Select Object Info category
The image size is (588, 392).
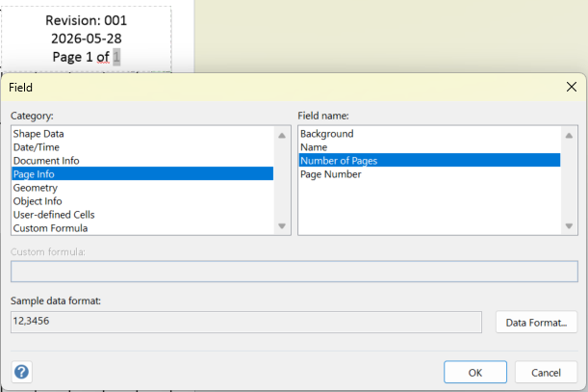pos(142,201)
